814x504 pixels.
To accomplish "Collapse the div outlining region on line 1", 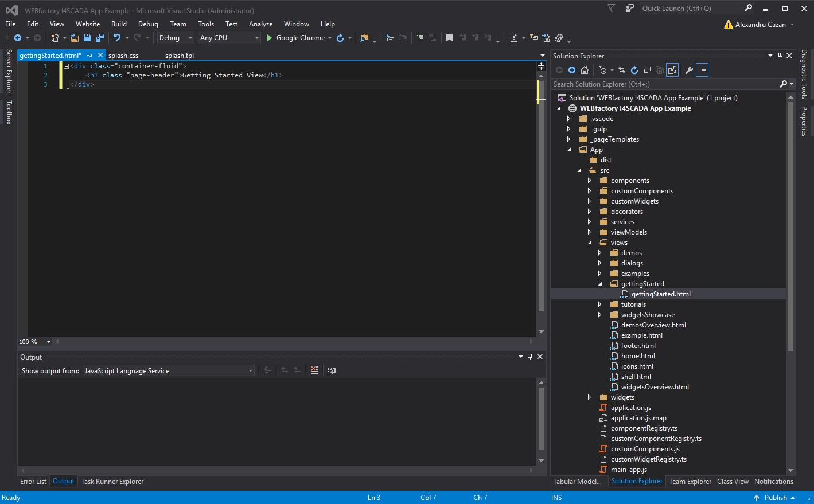I will point(66,66).
